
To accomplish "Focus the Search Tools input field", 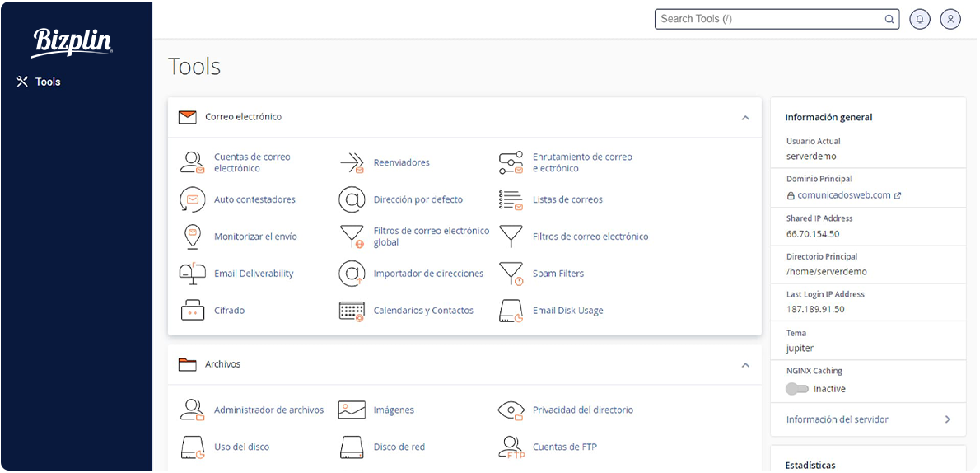I will 777,20.
